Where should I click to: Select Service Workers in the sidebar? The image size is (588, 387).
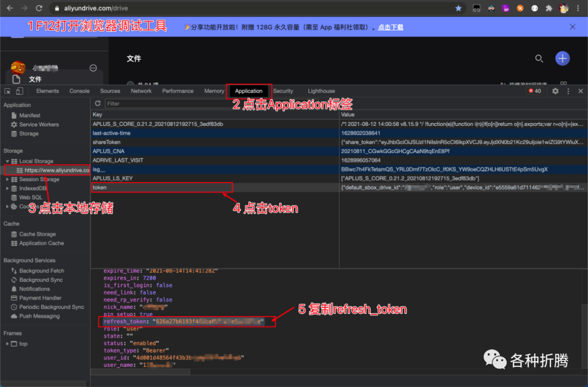[x=39, y=125]
